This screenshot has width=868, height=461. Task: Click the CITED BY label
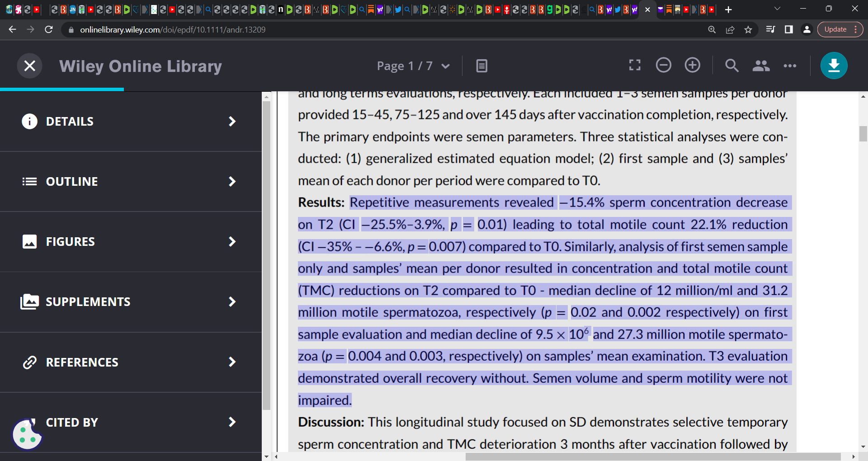pos(72,423)
